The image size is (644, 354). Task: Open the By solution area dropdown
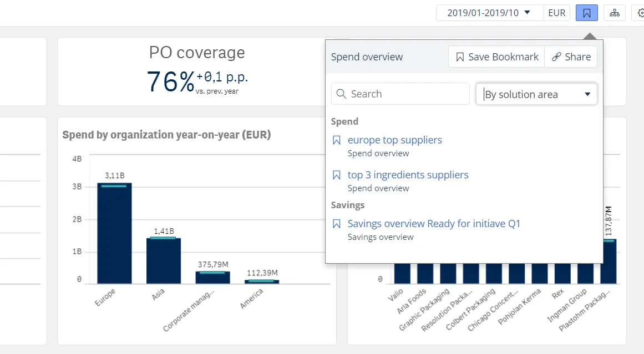pos(536,95)
